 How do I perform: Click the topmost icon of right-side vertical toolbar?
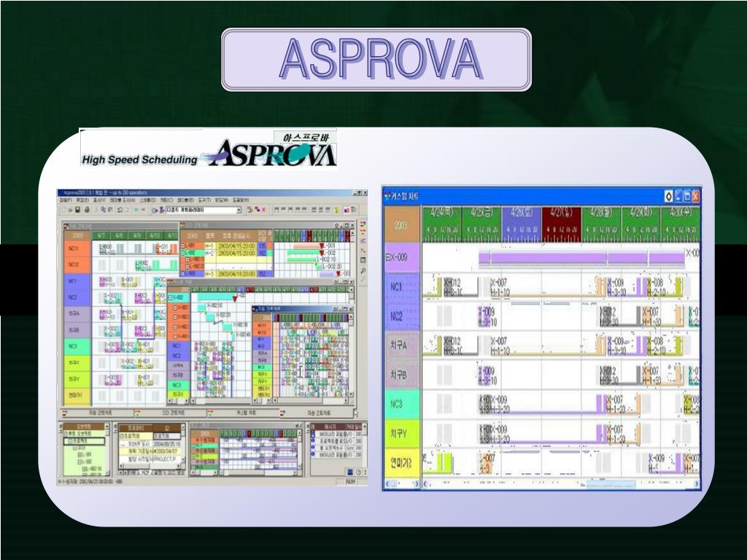click(x=363, y=223)
